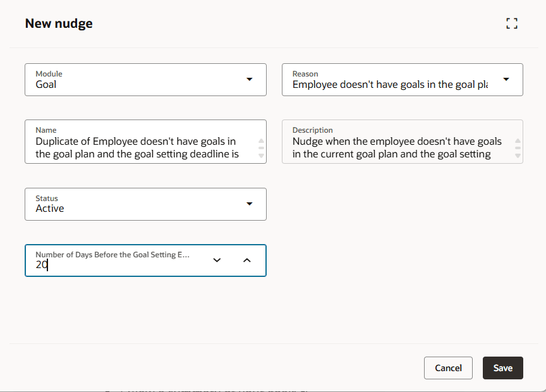Viewport: 546px width, 392px height.
Task: Click the Number of Days field label
Action: 112,255
